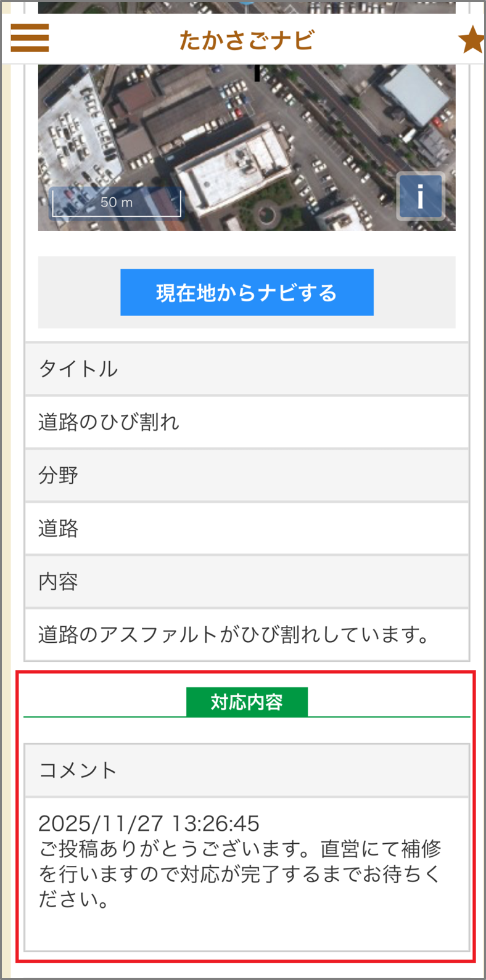Click the たかさごナビ header title

click(246, 41)
